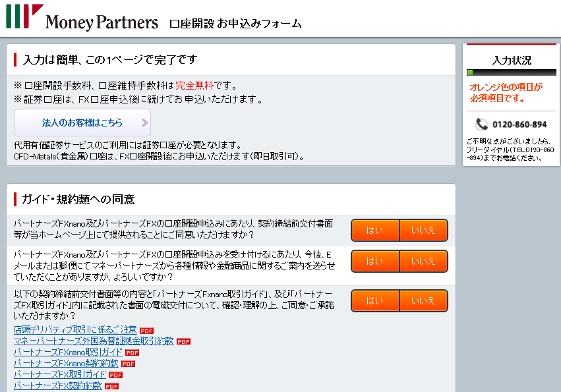Image resolution: width=561 pixels, height=392 pixels.
Task: Open パートナーズFXnano取引ガイド link
Action: (68, 352)
